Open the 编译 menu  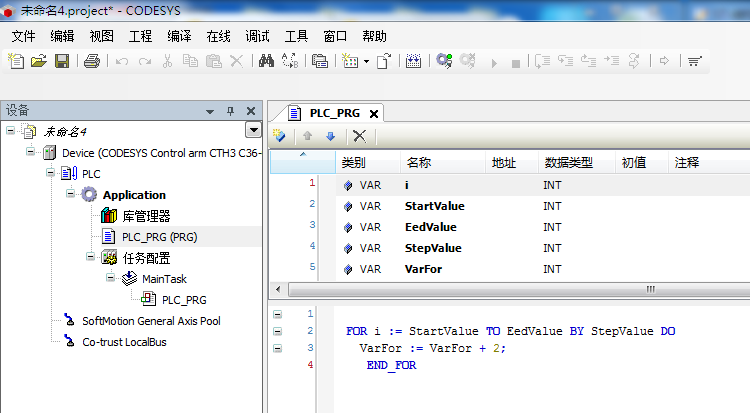point(179,36)
